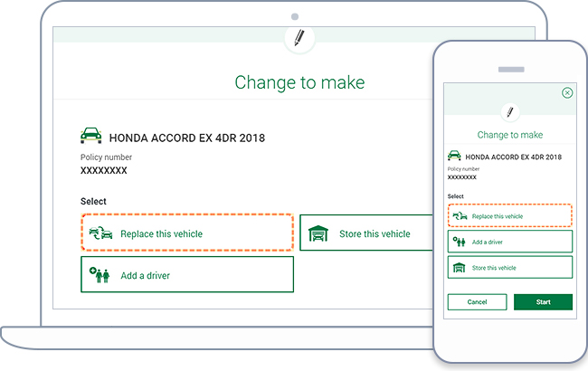Click the pencil icon on the phone screen
The image size is (588, 371).
coord(510,112)
